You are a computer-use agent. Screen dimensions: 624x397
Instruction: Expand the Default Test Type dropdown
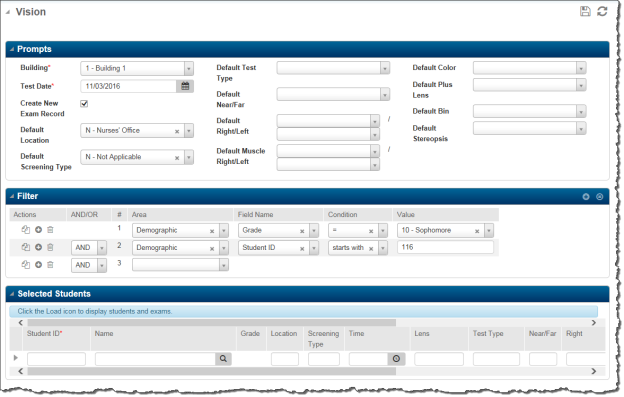point(385,68)
